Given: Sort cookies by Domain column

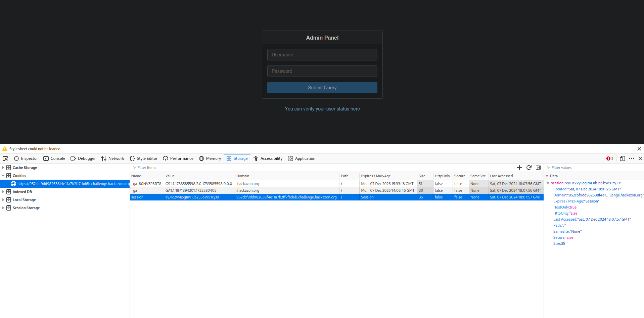Looking at the screenshot, I should click(287, 176).
